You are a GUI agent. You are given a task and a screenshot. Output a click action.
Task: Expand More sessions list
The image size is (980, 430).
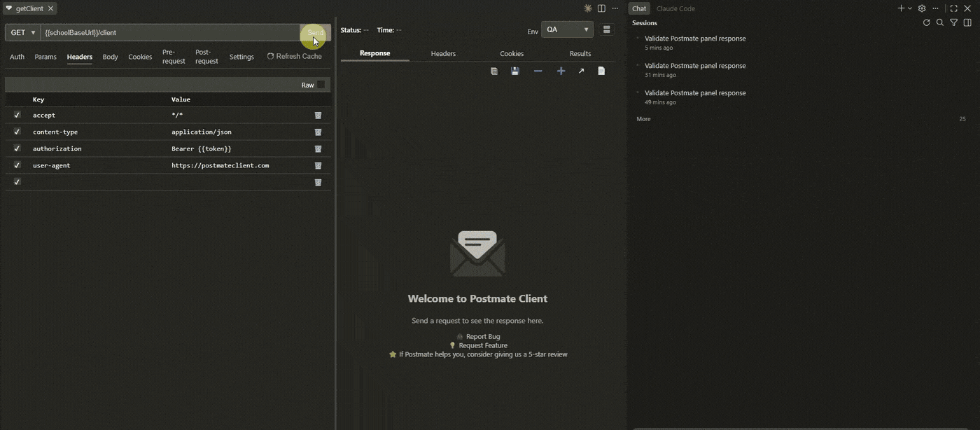(643, 119)
